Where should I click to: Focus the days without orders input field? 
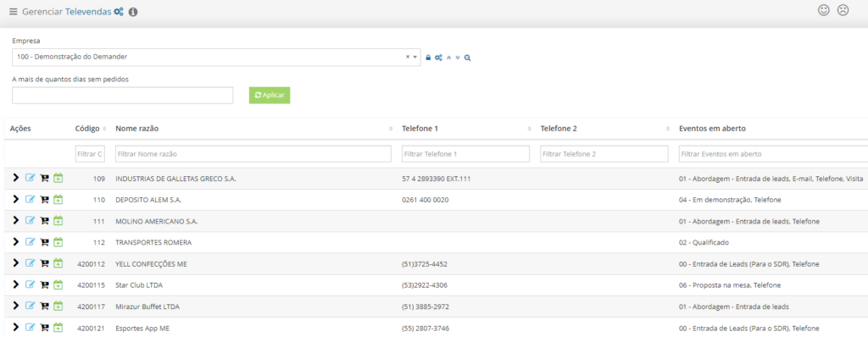click(122, 95)
